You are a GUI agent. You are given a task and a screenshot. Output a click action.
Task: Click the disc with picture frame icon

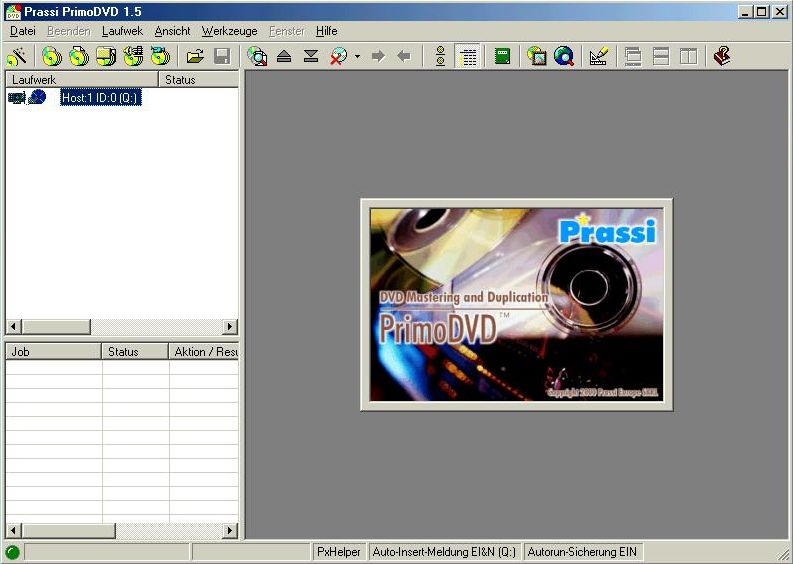(537, 56)
